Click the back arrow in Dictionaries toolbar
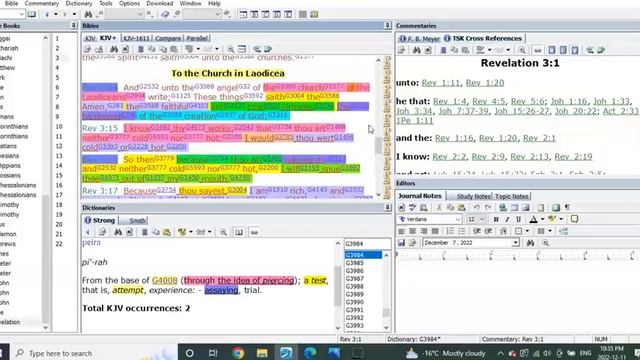This screenshot has width=640, height=360. (x=88, y=232)
